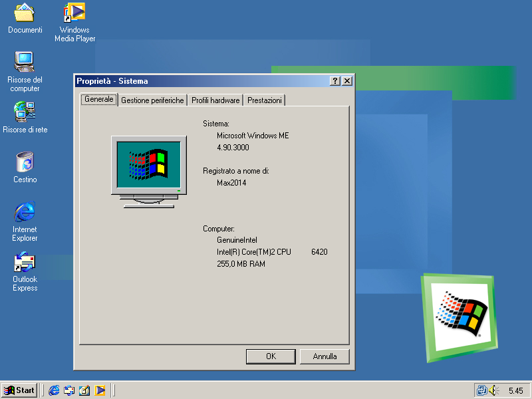Image resolution: width=532 pixels, height=399 pixels.
Task: Select the Cestino recycle bin icon
Action: coord(25,162)
